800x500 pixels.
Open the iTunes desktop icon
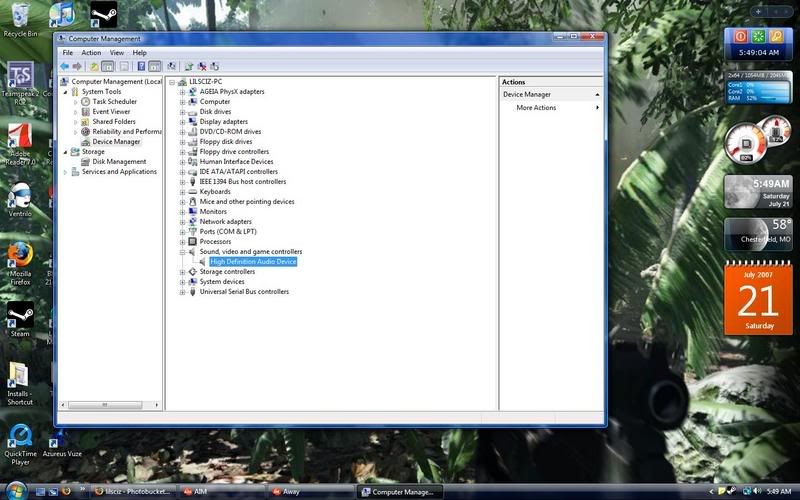coord(62,14)
